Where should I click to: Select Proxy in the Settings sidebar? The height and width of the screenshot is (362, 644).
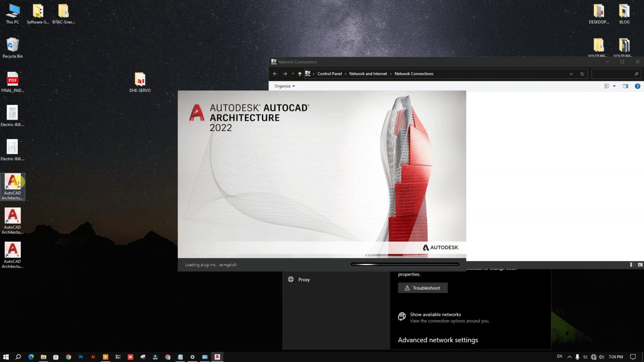pyautogui.click(x=304, y=279)
